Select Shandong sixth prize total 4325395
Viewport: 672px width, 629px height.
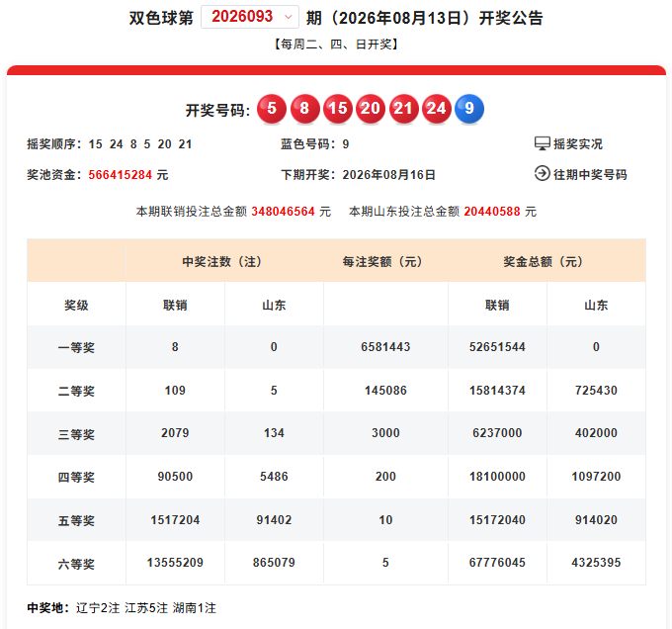(596, 562)
